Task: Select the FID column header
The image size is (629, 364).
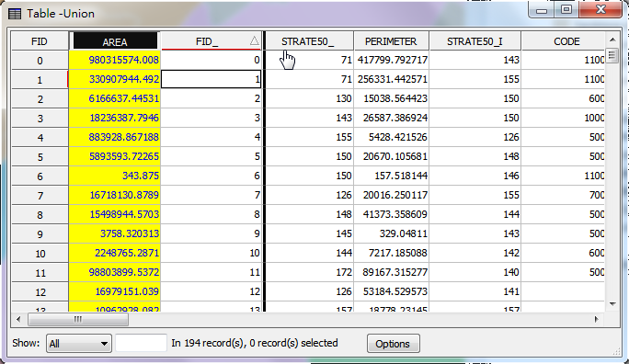Action: pyautogui.click(x=40, y=41)
